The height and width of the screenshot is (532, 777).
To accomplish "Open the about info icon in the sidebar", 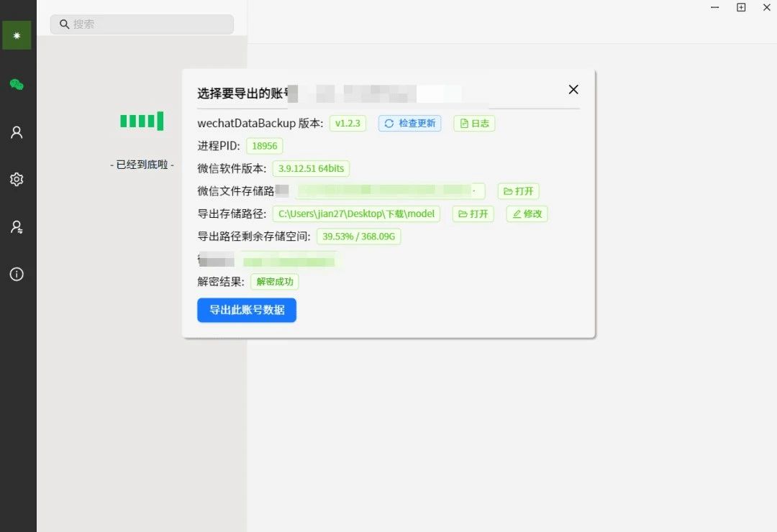I will [17, 274].
